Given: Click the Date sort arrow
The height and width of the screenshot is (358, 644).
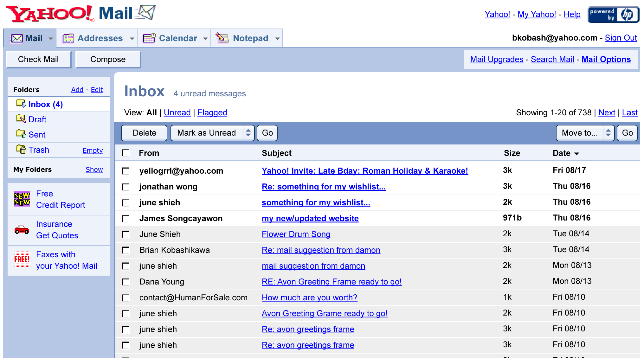Looking at the screenshot, I should tap(576, 154).
